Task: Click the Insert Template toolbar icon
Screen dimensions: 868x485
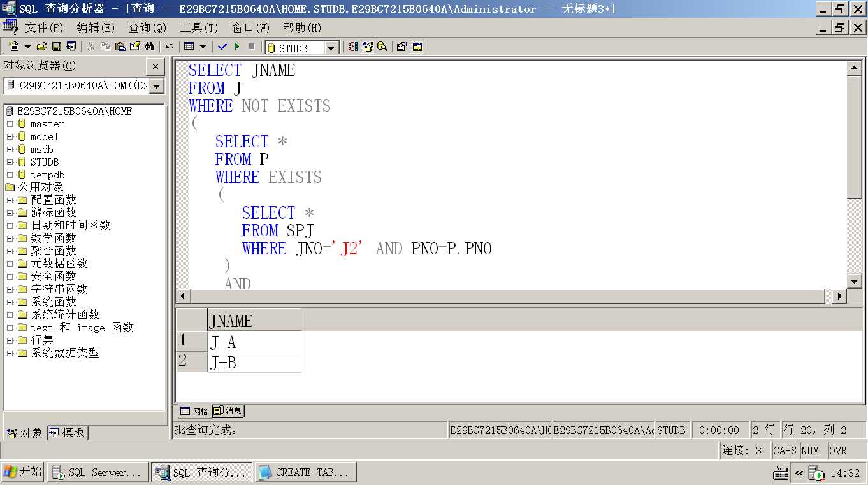Action: pyautogui.click(x=71, y=47)
